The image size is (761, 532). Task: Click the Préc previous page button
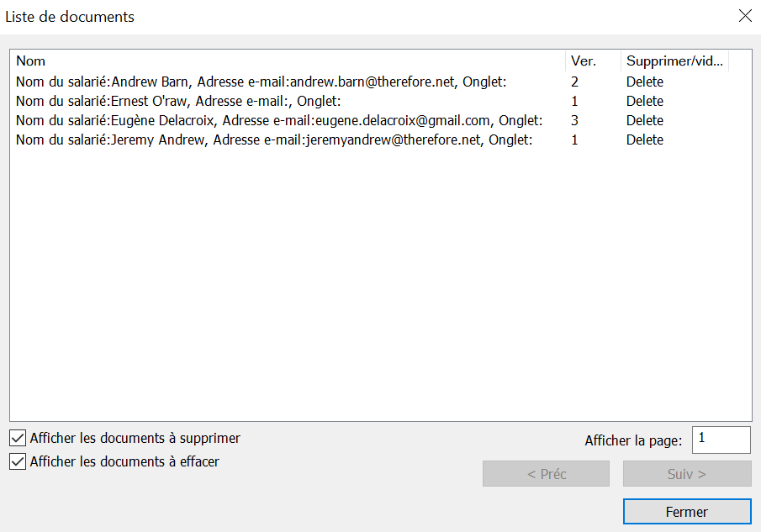546,474
